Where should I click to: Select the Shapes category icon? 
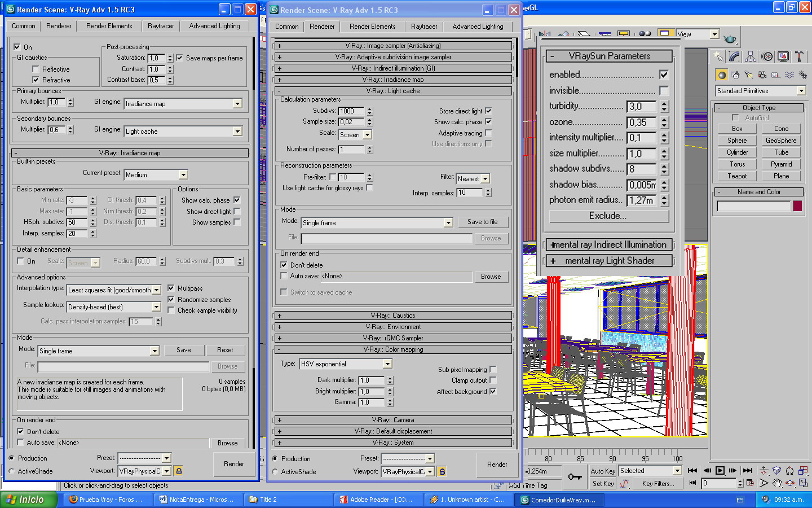coord(735,75)
